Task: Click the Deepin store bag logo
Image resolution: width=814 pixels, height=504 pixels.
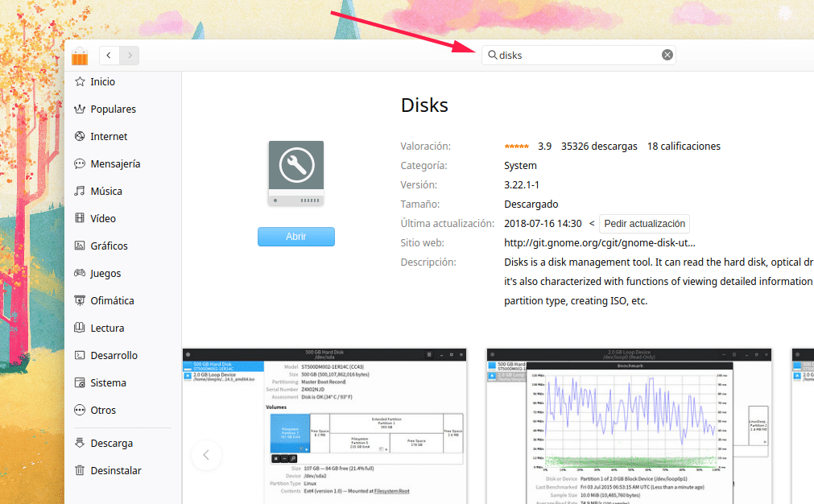Action: (80, 56)
